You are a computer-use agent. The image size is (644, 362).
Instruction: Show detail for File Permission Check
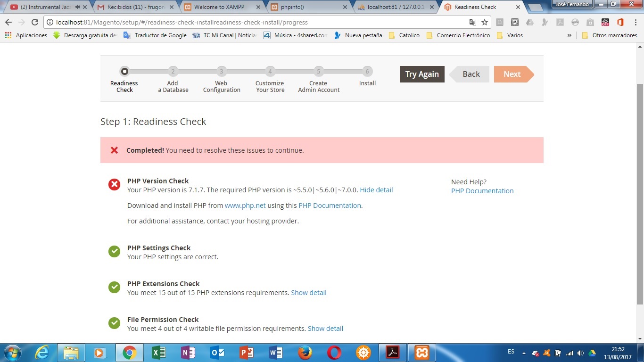[x=325, y=329]
